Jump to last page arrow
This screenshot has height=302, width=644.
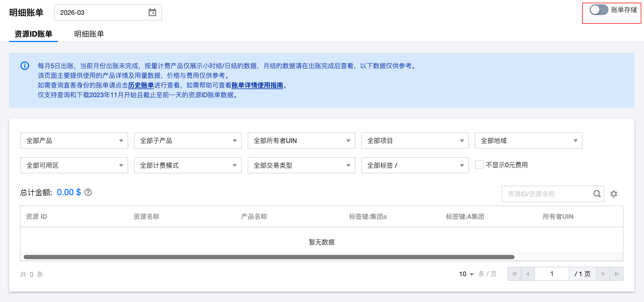[x=617, y=274]
